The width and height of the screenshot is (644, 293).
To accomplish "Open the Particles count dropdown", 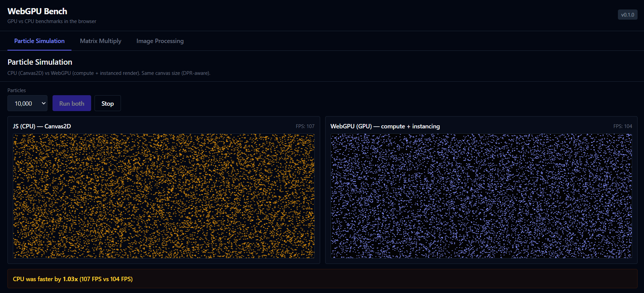I will click(27, 103).
